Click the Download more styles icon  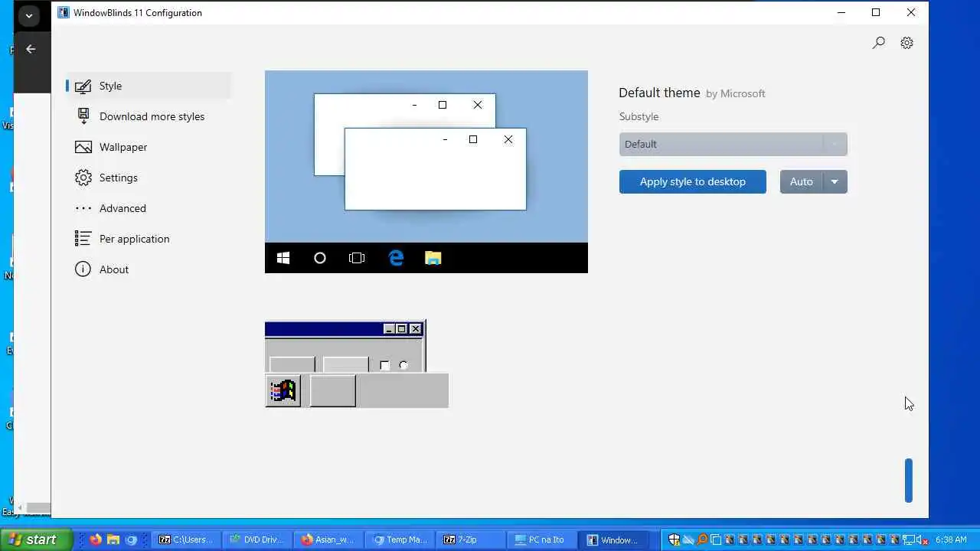point(83,116)
